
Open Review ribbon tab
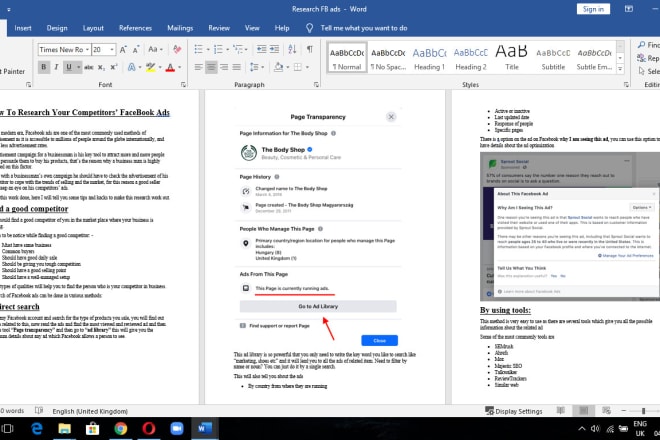219,28
